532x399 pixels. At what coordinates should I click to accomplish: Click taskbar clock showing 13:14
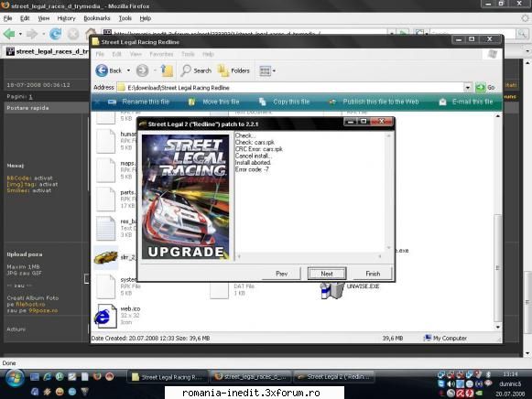(510, 374)
